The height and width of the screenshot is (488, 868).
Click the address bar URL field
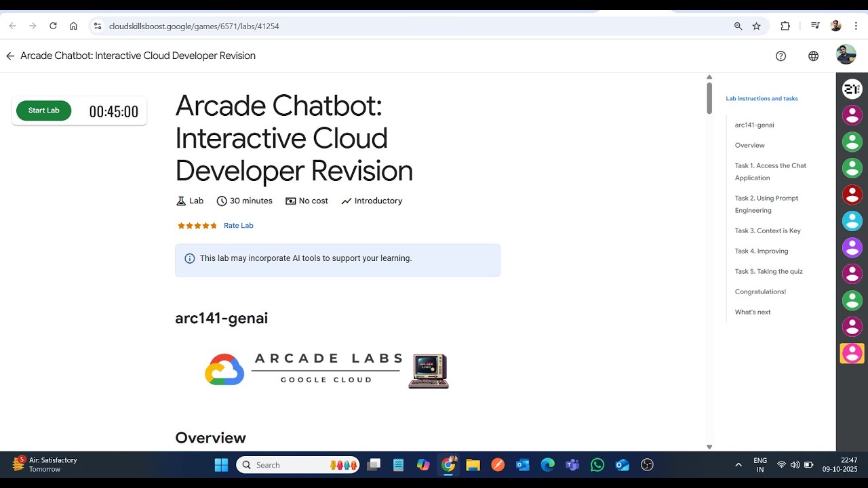pos(414,26)
